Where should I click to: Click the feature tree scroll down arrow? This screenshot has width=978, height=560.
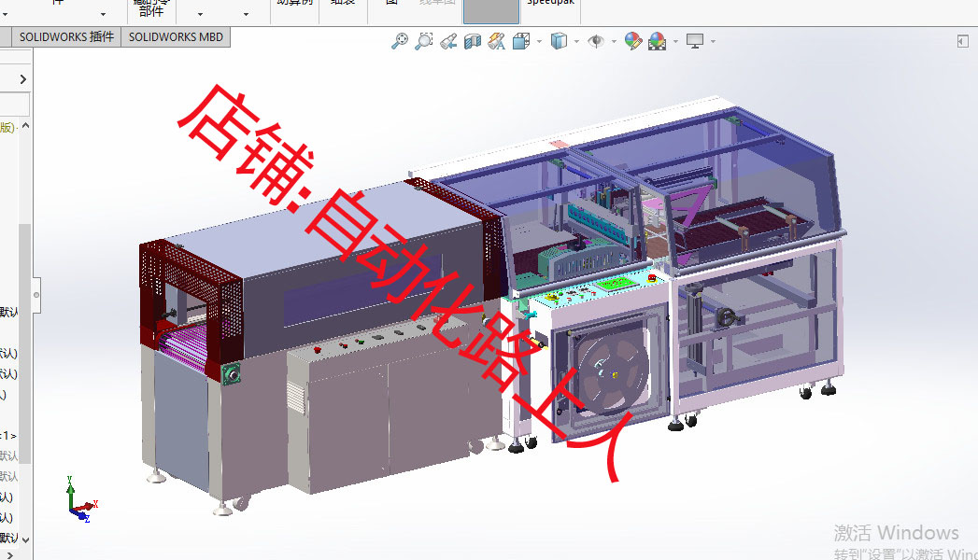click(x=25, y=539)
